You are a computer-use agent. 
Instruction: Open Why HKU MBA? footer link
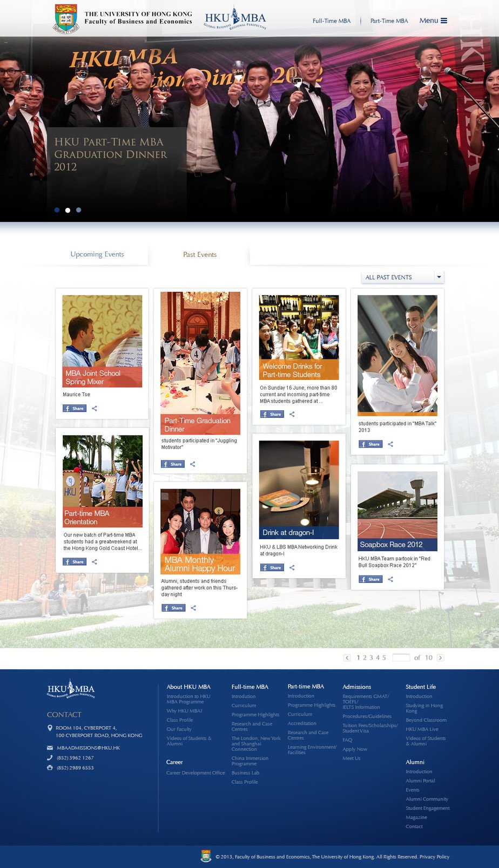pos(185,711)
